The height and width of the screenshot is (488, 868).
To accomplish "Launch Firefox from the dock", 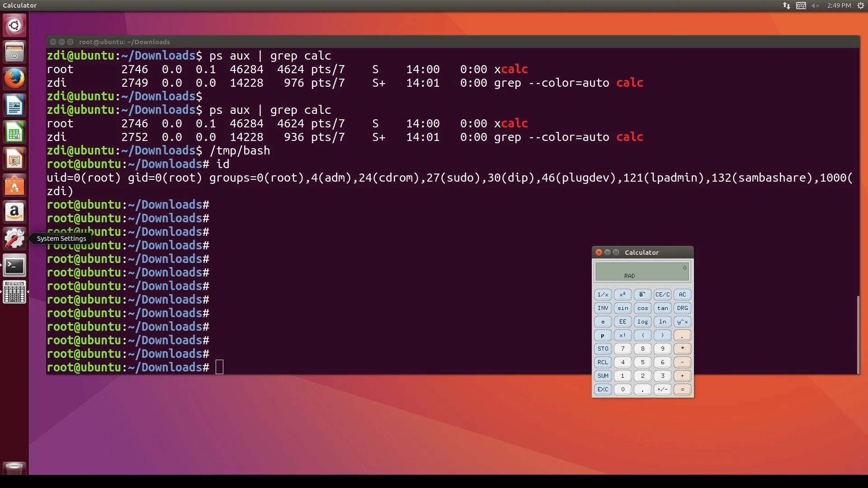I will tap(14, 79).
